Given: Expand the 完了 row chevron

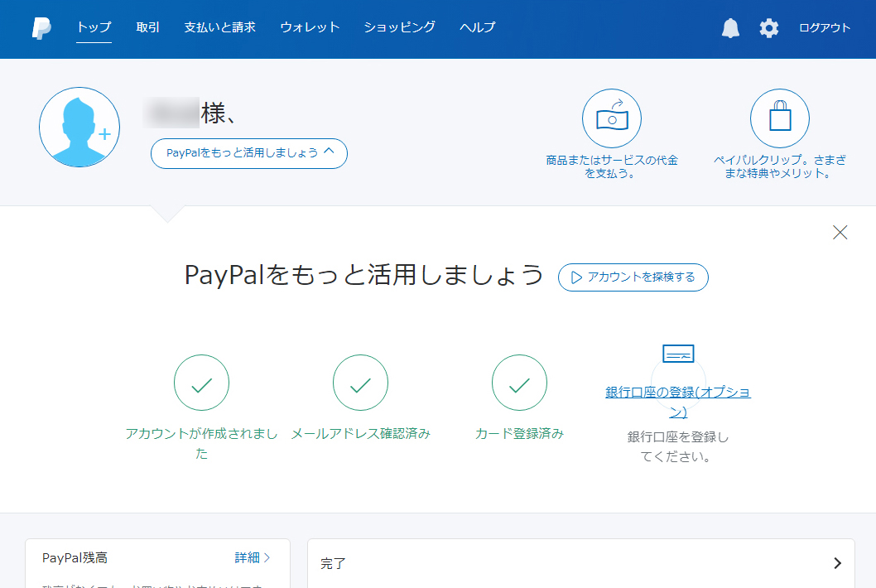Looking at the screenshot, I should (837, 563).
